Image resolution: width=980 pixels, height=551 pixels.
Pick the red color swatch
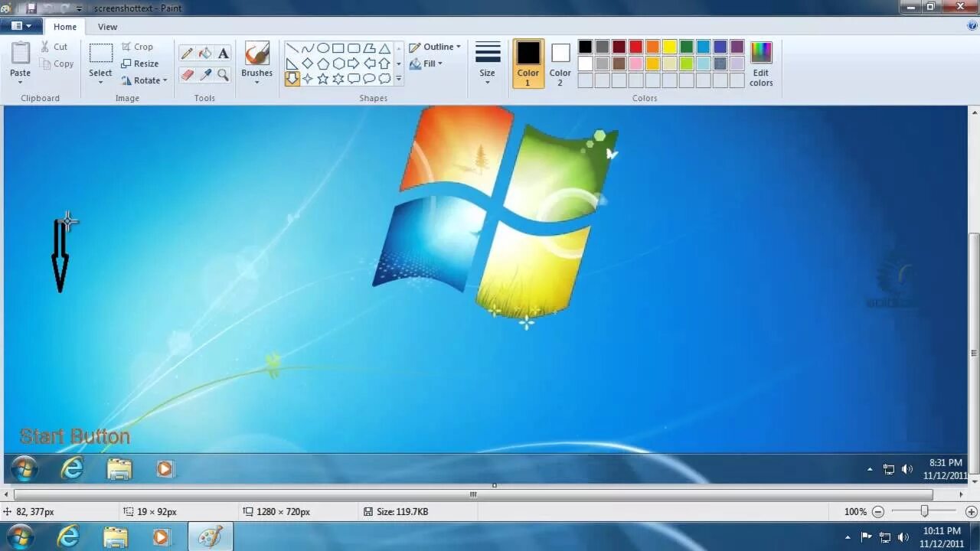coord(635,47)
